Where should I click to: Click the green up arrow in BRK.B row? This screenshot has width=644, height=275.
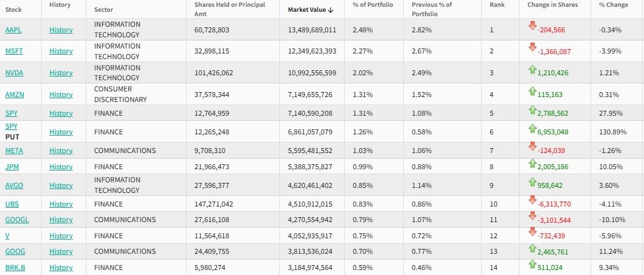pyautogui.click(x=532, y=264)
